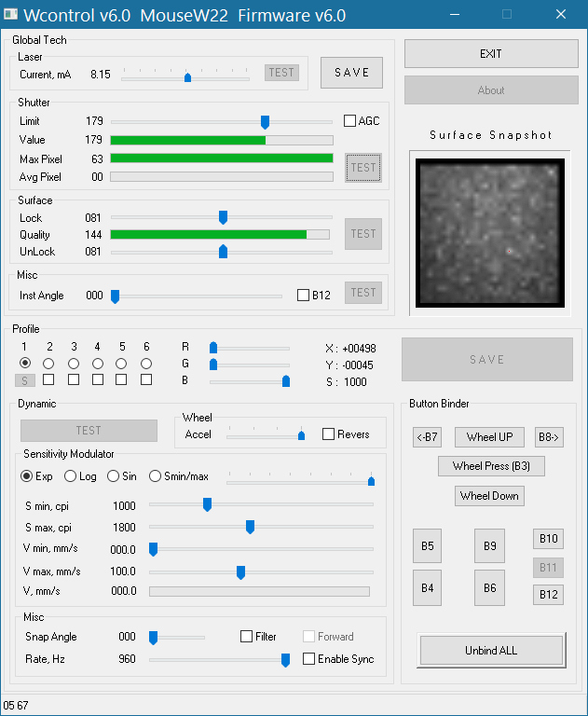
Task: Click the Surface Lock slider handle
Action: pyautogui.click(x=224, y=217)
